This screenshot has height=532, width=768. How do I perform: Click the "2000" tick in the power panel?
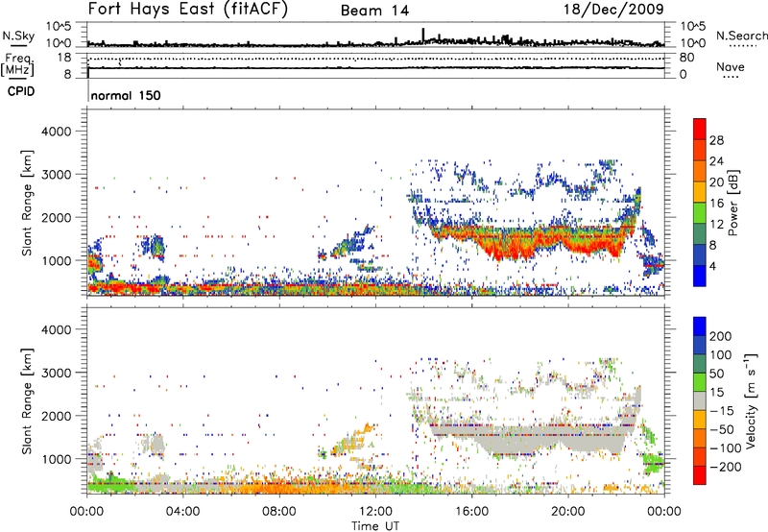(x=56, y=217)
